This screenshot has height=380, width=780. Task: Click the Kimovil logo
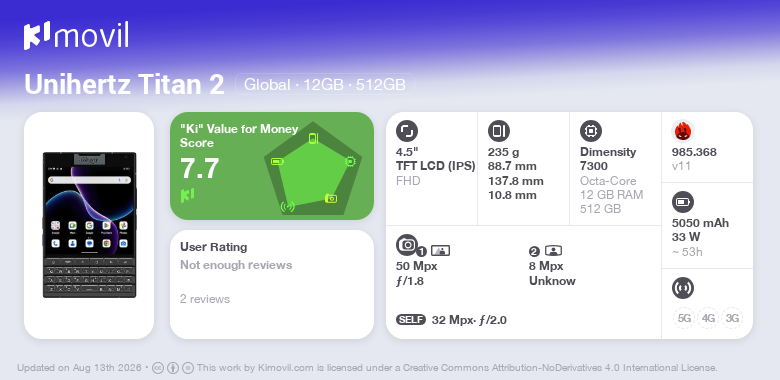coord(76,36)
